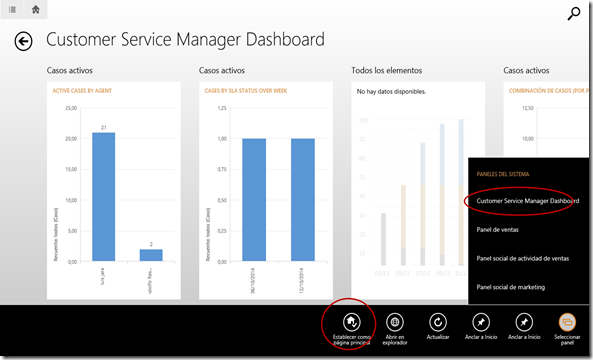
Task: Open the navigation menu list icon
Action: [12, 9]
